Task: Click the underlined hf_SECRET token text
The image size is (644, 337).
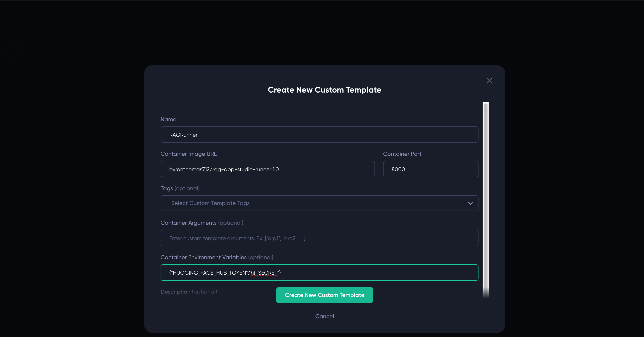Action: click(264, 273)
